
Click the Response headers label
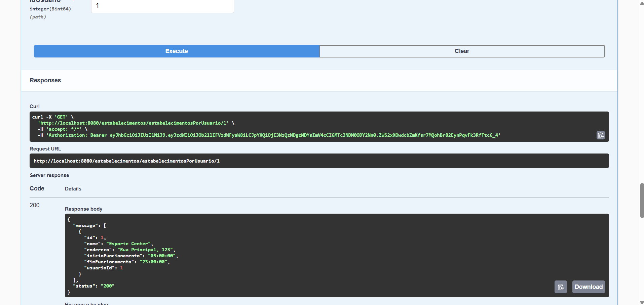(x=87, y=303)
